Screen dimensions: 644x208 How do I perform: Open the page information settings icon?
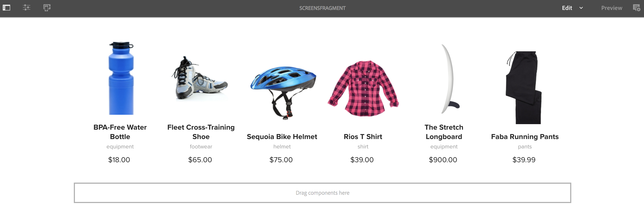[26, 8]
